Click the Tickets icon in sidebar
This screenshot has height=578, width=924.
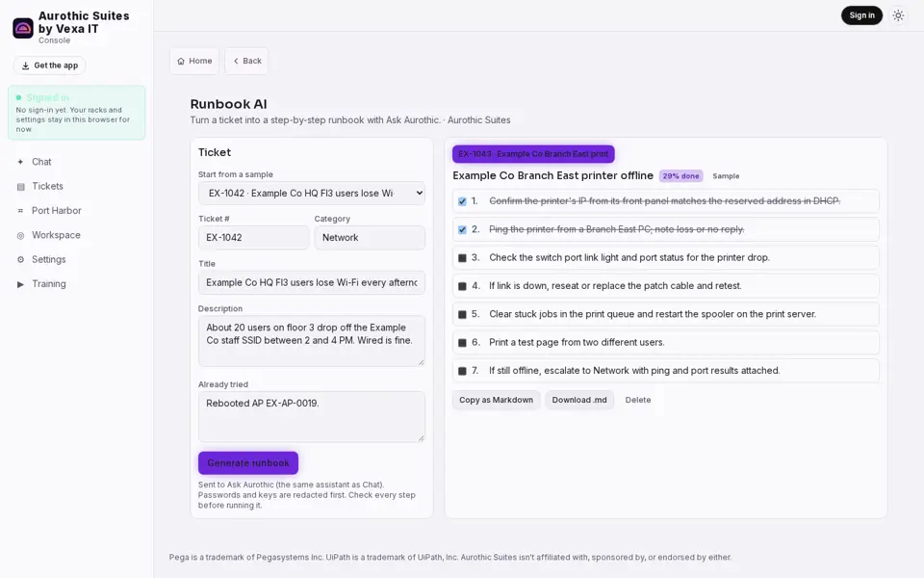(x=20, y=186)
